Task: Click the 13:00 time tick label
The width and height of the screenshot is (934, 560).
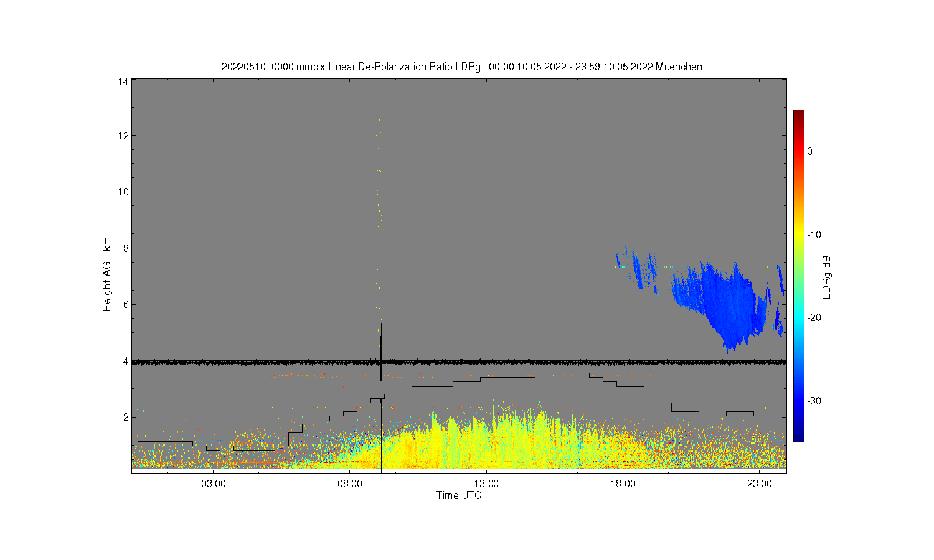Action: [486, 483]
